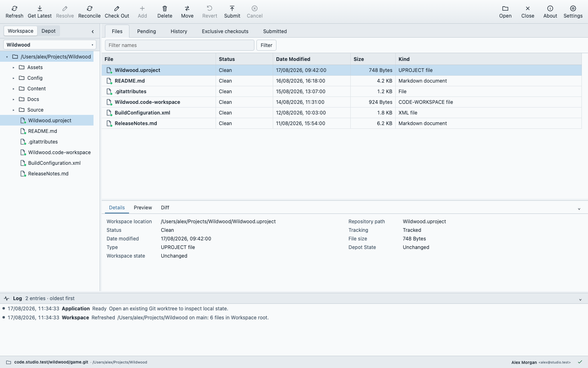Sort by the Status column header

(x=244, y=59)
